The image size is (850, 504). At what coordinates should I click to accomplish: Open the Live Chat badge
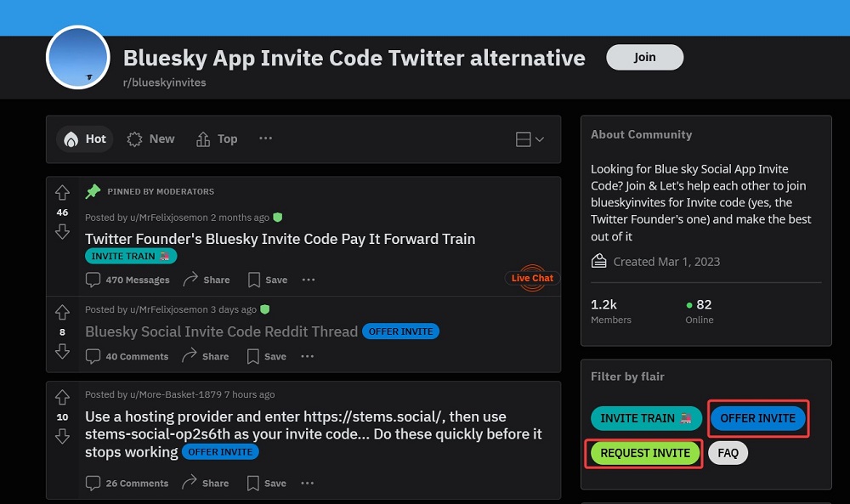tap(532, 278)
